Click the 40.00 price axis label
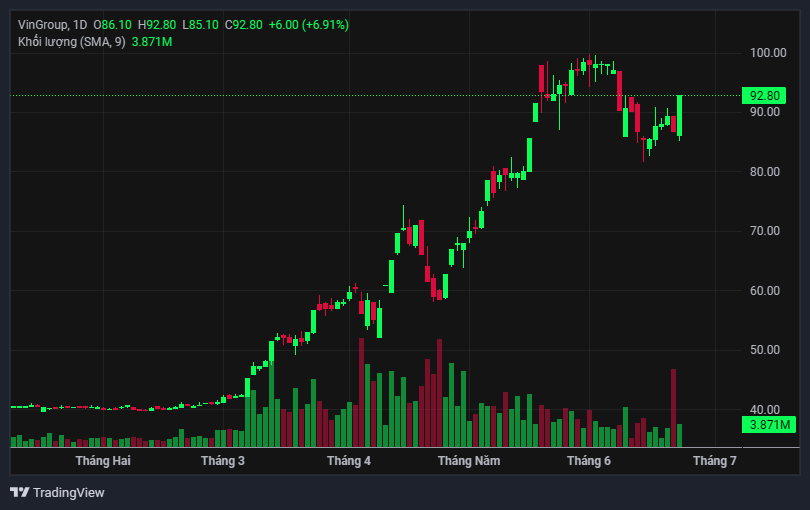Screen dimensions: 810x510 765,410
